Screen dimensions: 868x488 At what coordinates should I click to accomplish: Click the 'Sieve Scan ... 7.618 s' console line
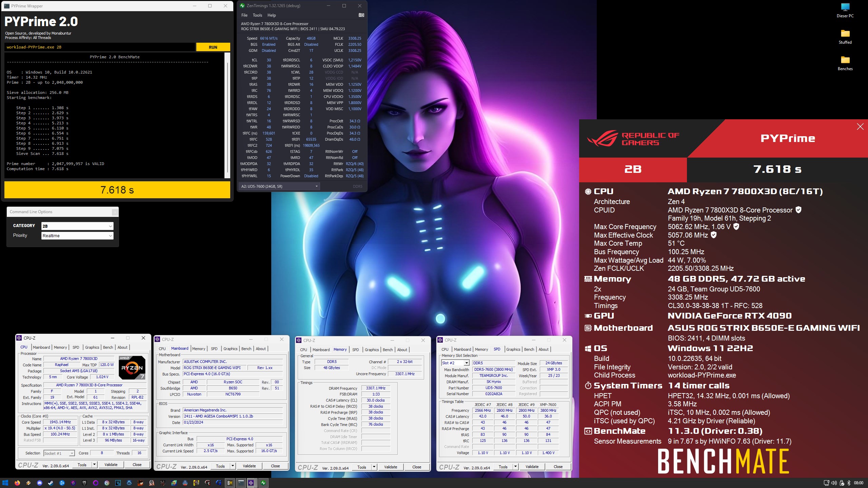click(x=42, y=154)
